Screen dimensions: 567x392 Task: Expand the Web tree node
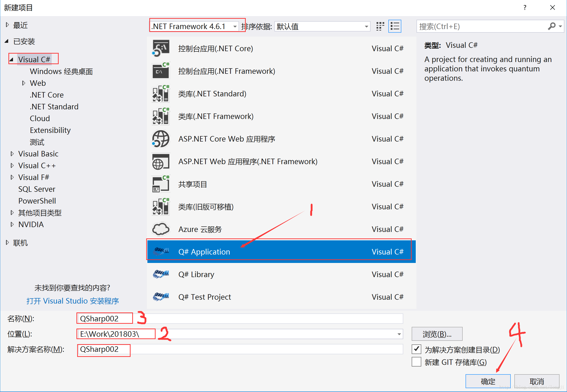24,83
